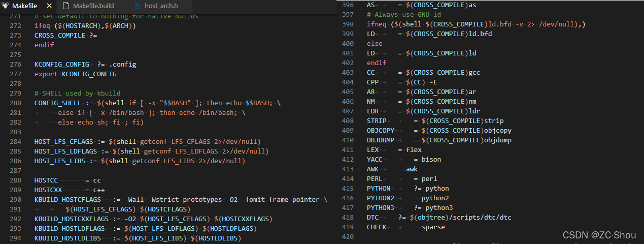Click the file icon on the Makefile.build tab
This screenshot has width=644, height=244.
coord(65,6)
